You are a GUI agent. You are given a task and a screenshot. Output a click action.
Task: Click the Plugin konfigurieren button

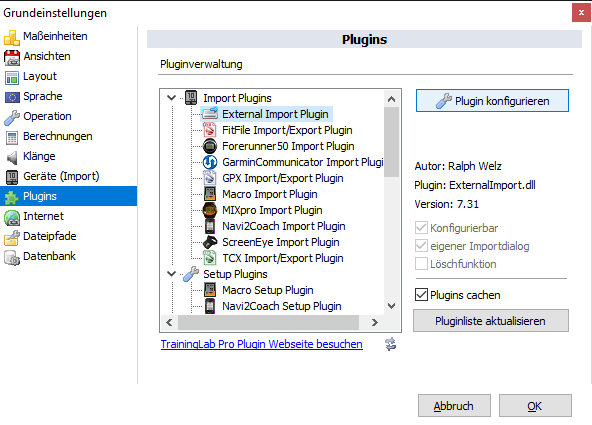[x=492, y=101]
